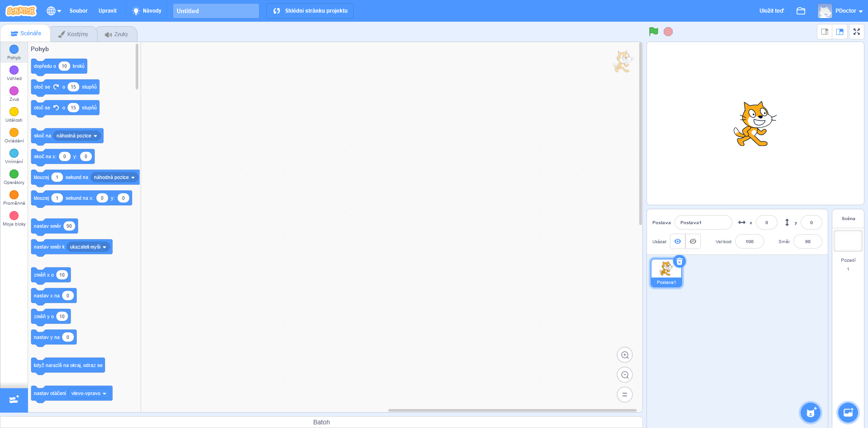This screenshot has height=428, width=868.
Task: Switch to the Kostýmy tab
Action: point(73,34)
